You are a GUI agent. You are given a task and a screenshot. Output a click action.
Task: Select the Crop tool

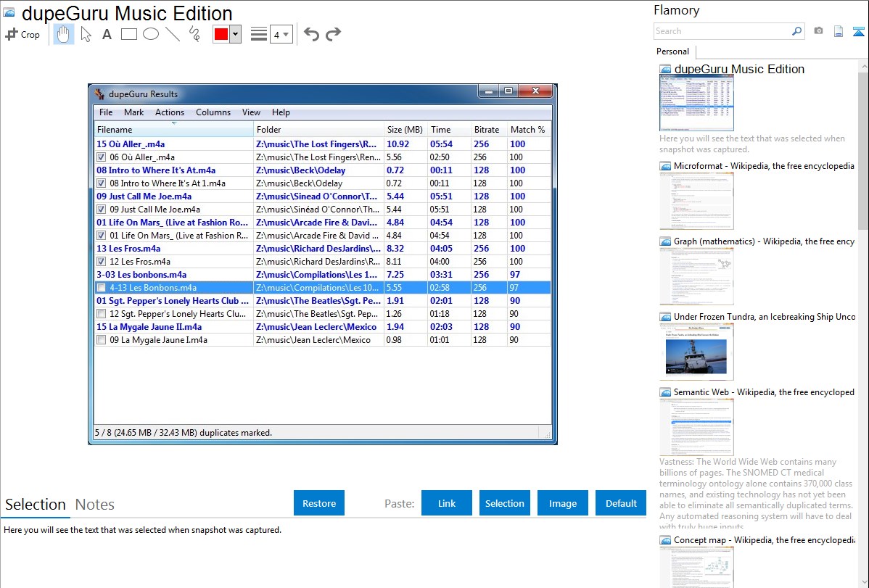(x=22, y=34)
